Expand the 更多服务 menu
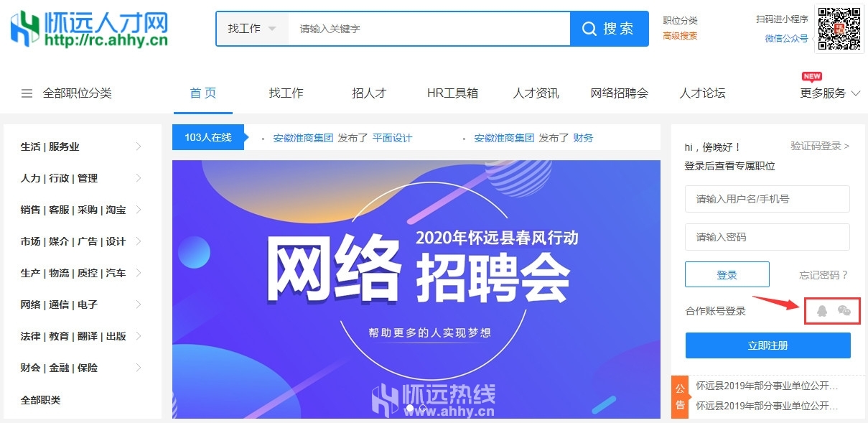 point(830,93)
